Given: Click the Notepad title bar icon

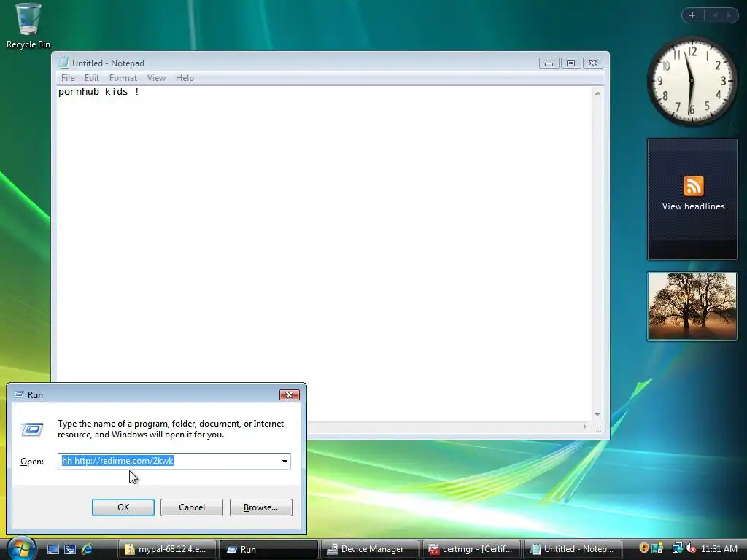Looking at the screenshot, I should (63, 63).
